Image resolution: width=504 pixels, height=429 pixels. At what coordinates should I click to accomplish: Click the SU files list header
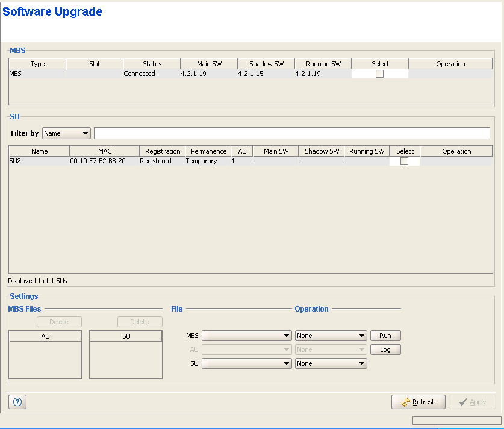tap(126, 336)
